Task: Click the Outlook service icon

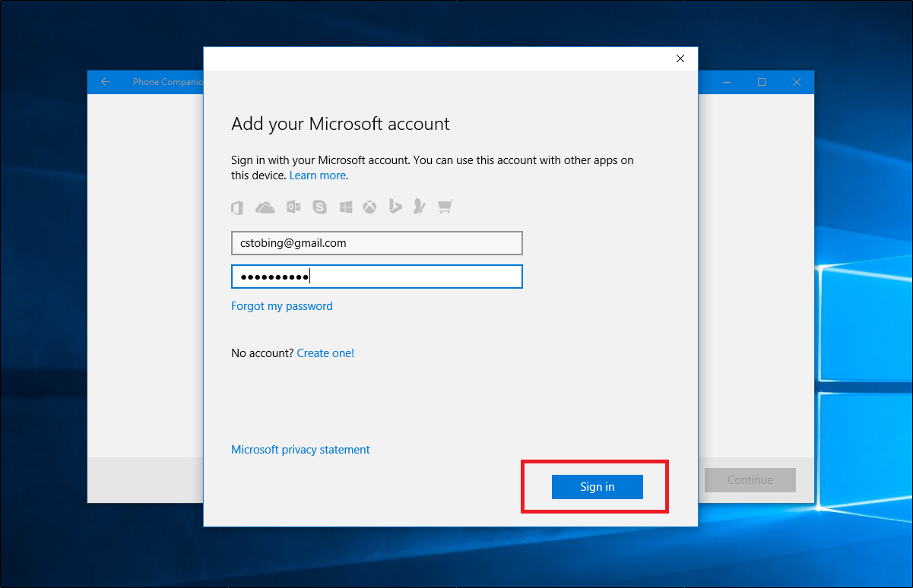Action: (x=293, y=207)
